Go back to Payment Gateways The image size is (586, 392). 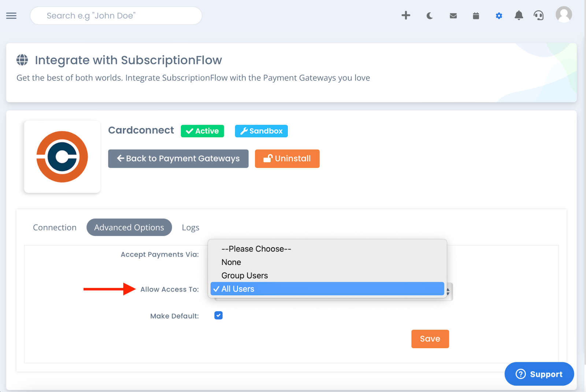pyautogui.click(x=178, y=159)
